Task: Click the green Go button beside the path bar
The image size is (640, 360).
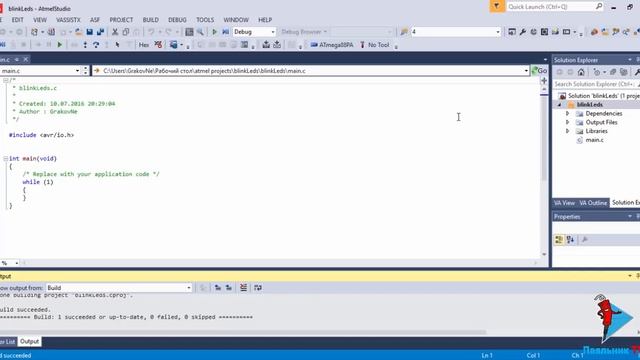Action: click(x=540, y=71)
